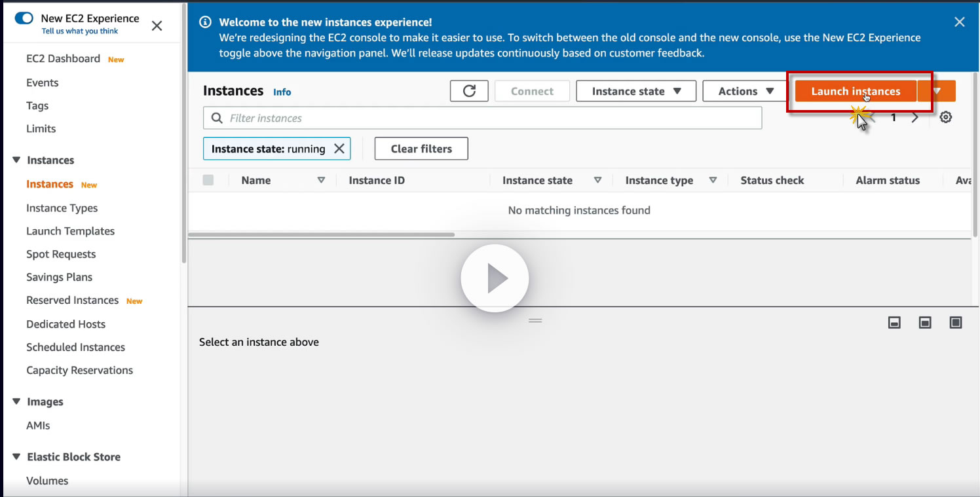
Task: Open the Actions dropdown menu
Action: pos(745,91)
